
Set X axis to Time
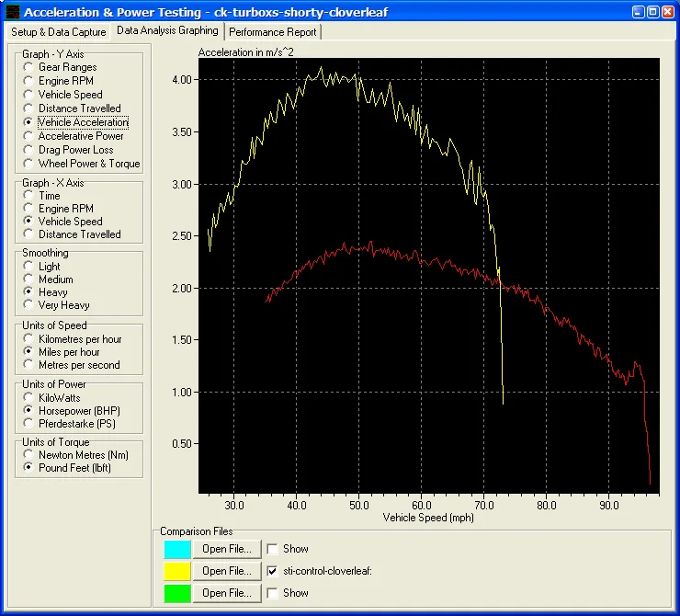click(x=29, y=196)
